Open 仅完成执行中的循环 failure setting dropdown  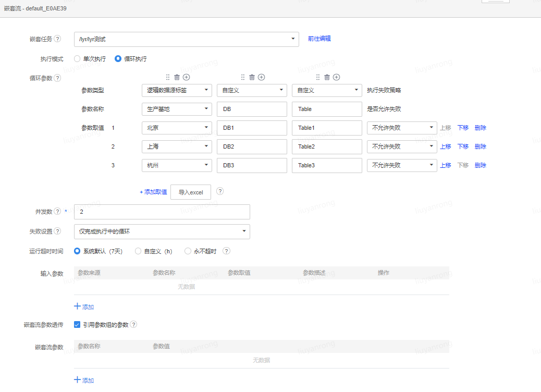pos(162,231)
